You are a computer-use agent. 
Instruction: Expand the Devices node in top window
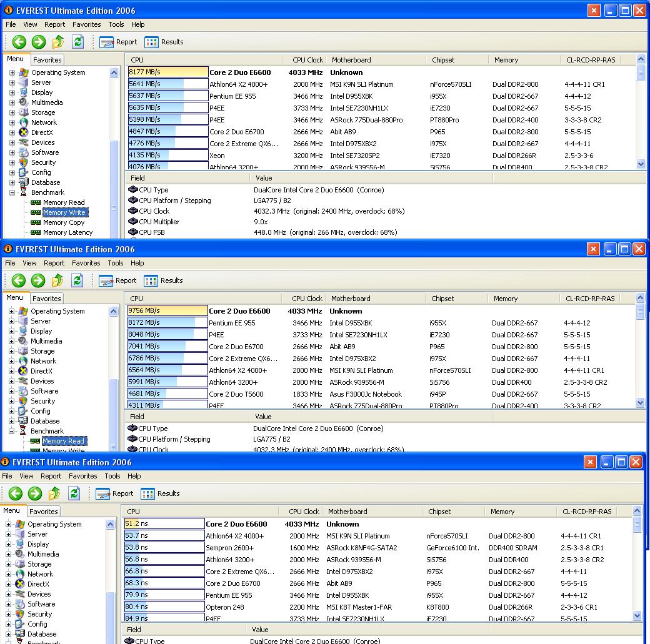click(12, 142)
